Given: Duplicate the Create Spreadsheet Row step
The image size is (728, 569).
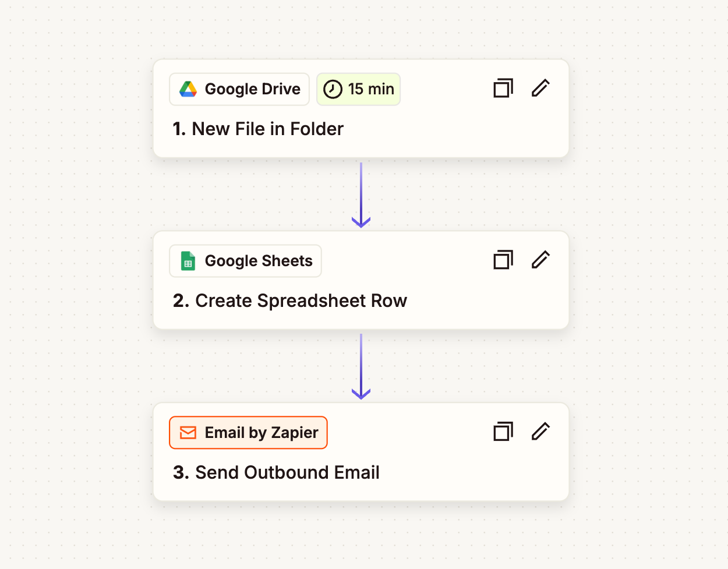Looking at the screenshot, I should point(503,260).
